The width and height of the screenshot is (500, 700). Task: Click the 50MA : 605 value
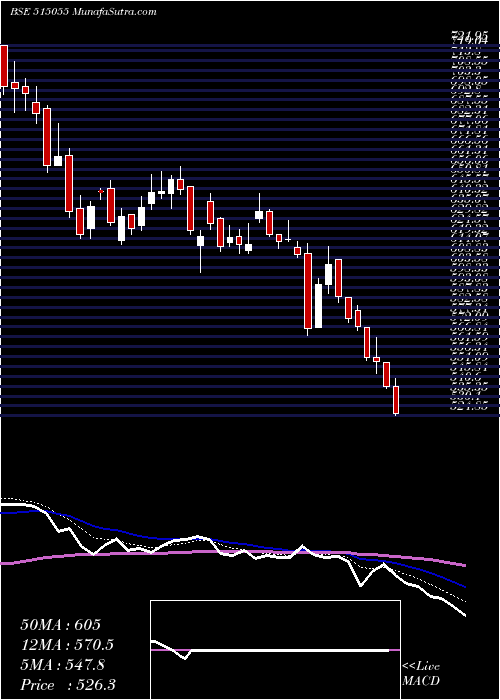point(60,625)
